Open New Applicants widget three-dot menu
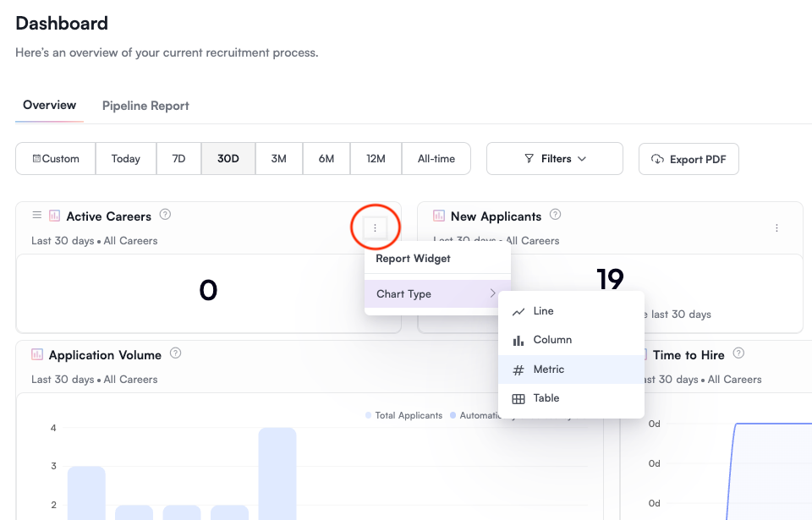 (x=776, y=228)
